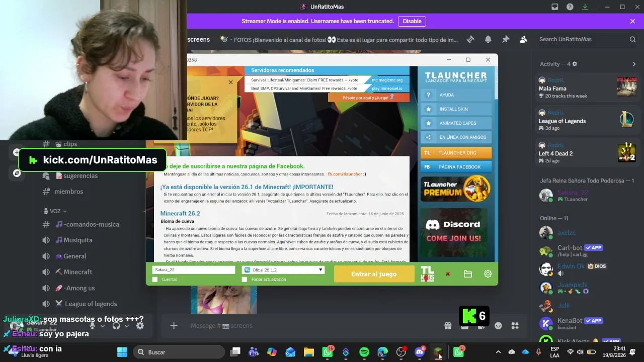Open the Discord inbox icon
Viewport: 644px width, 362px height.
(555, 7)
